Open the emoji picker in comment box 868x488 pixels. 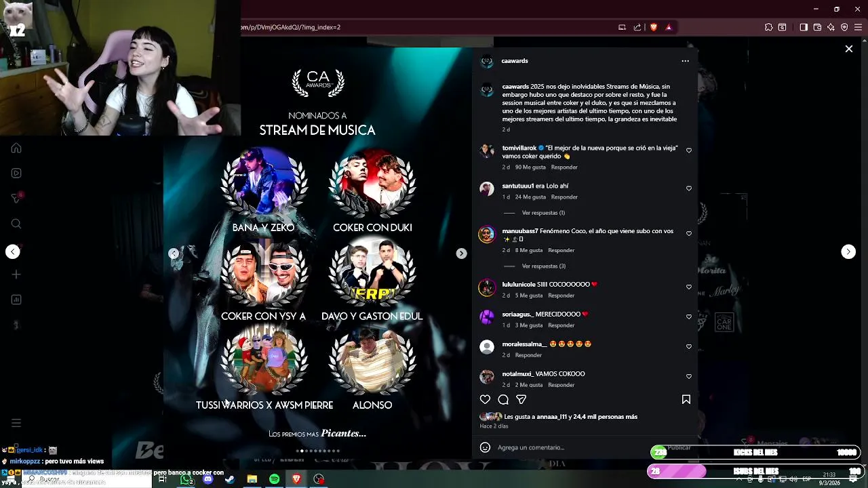(x=485, y=447)
